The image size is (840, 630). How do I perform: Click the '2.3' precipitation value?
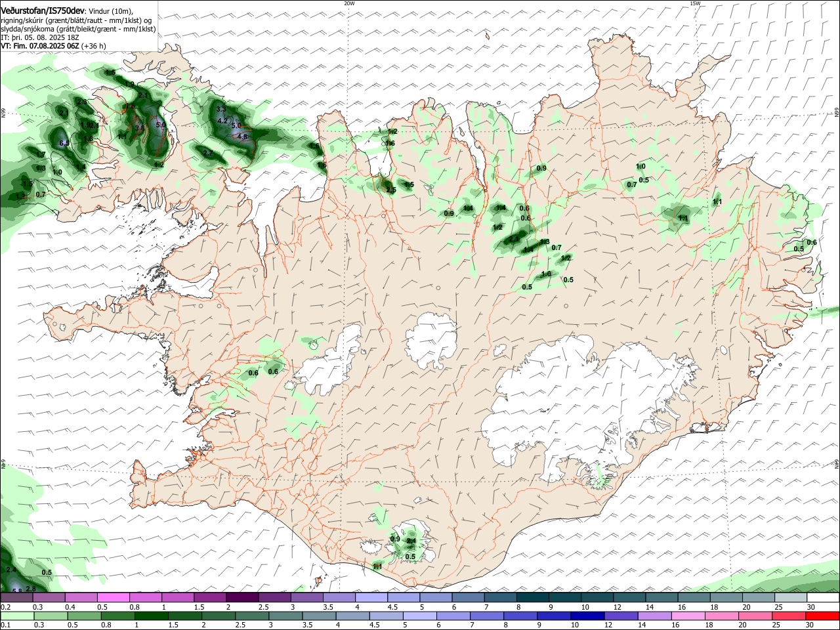tap(82, 102)
